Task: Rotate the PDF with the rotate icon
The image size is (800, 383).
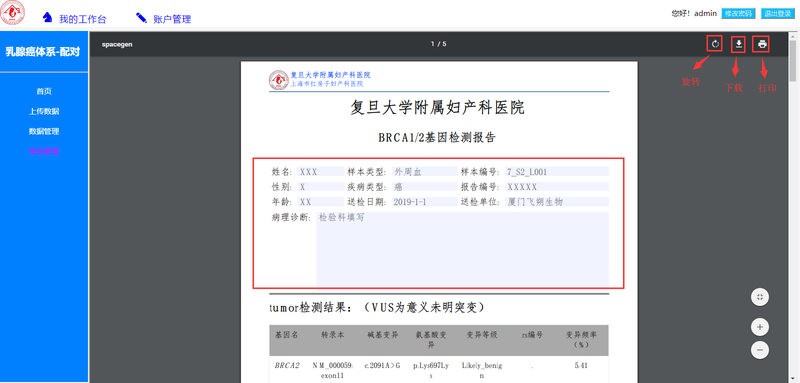Action: click(715, 44)
